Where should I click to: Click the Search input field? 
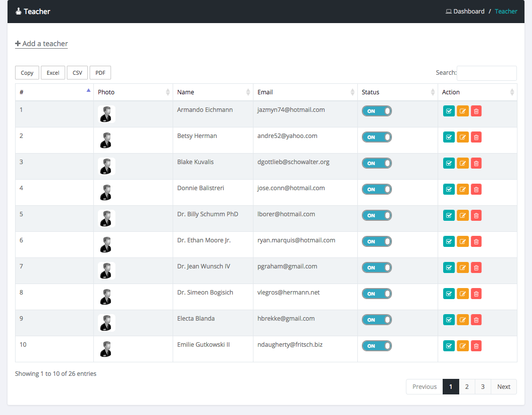tap(486, 73)
